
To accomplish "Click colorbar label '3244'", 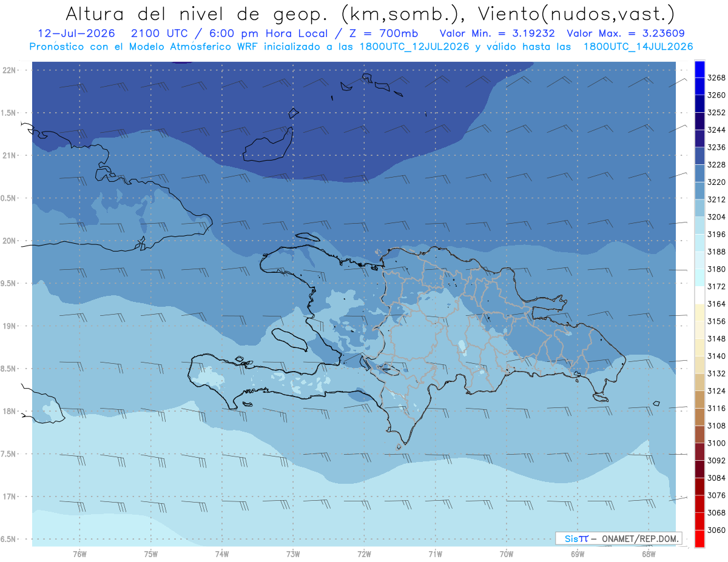I will [x=716, y=130].
